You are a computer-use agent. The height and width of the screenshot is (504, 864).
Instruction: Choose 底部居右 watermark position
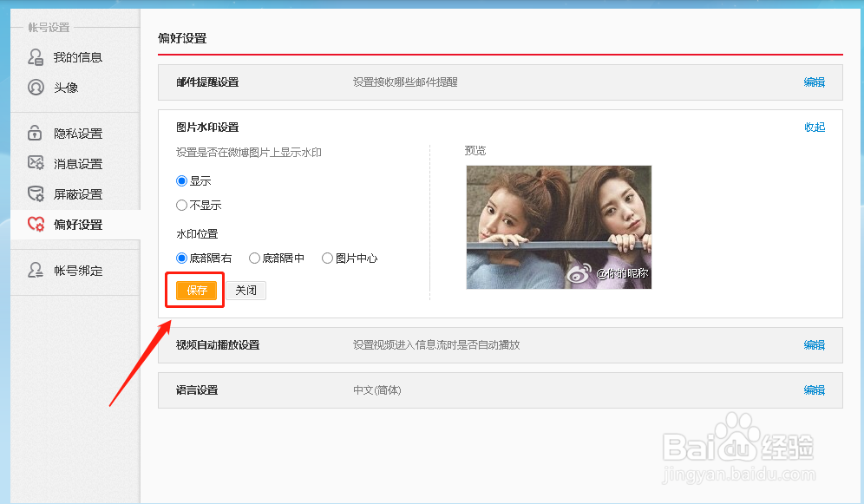pos(181,258)
